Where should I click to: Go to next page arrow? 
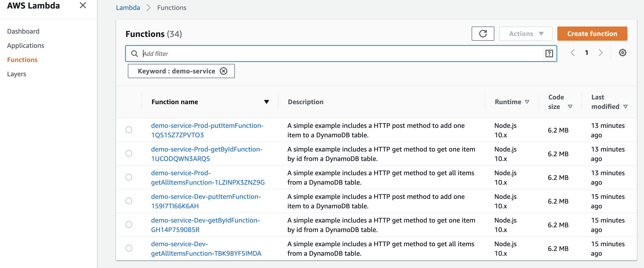600,53
